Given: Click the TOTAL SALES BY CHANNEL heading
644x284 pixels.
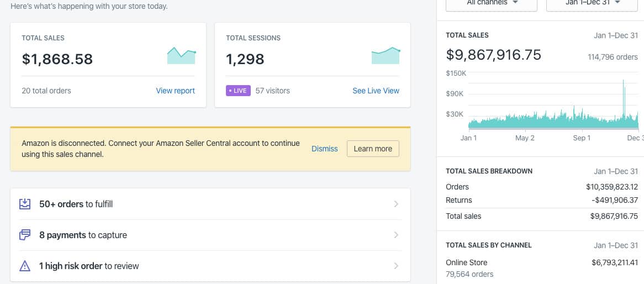Looking at the screenshot, I should coord(489,245).
